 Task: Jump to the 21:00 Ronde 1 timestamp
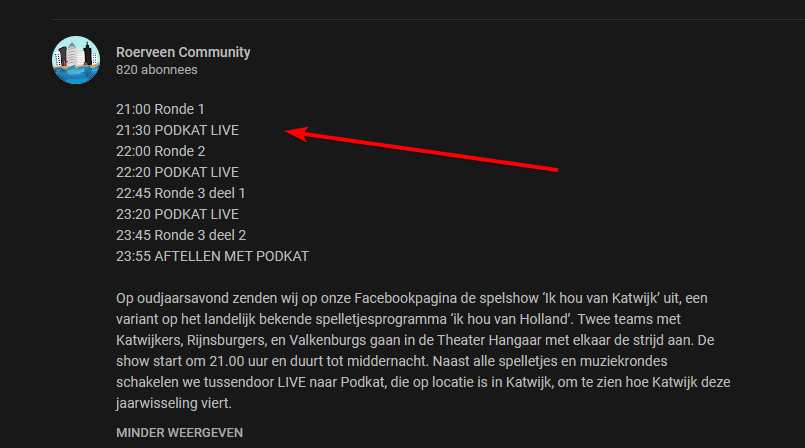point(160,109)
